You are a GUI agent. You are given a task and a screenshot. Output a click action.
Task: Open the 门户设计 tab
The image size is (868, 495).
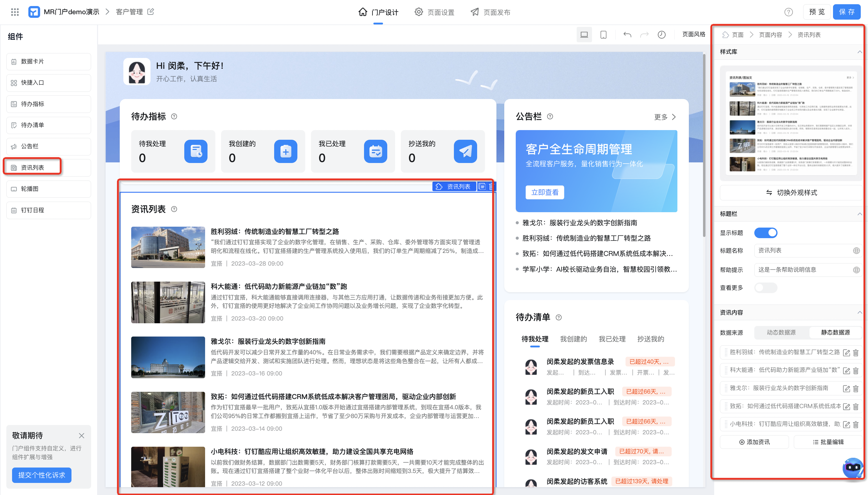pos(378,12)
